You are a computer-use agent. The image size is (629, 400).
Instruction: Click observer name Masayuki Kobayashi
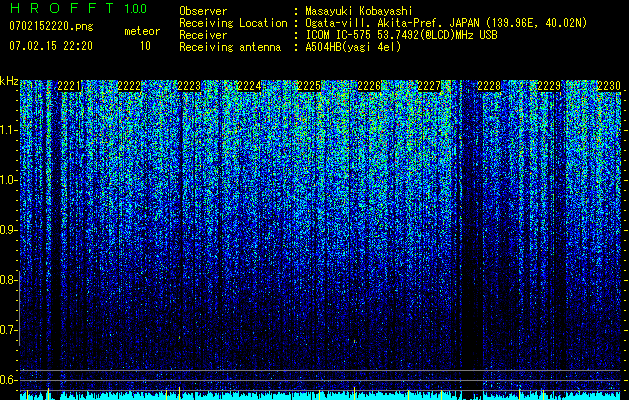pyautogui.click(x=359, y=11)
